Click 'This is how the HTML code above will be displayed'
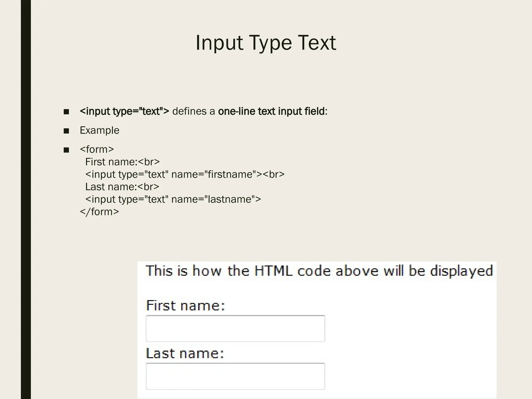This screenshot has height=399, width=532. click(319, 271)
